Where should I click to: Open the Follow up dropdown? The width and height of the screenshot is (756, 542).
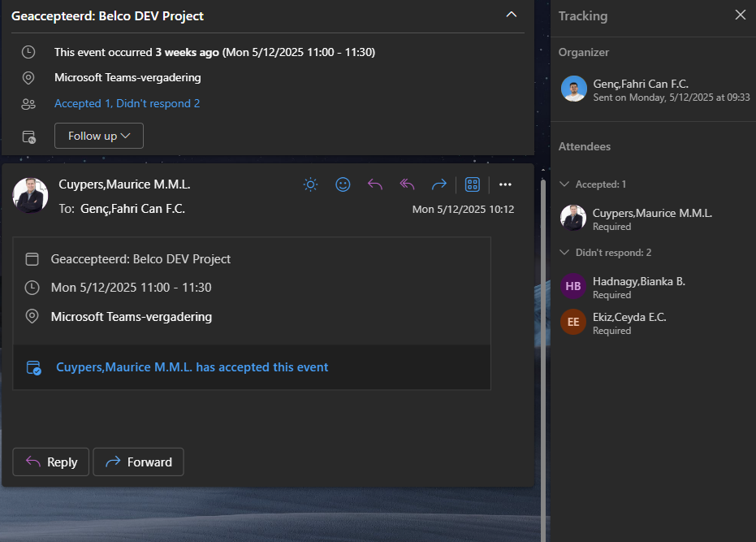99,136
